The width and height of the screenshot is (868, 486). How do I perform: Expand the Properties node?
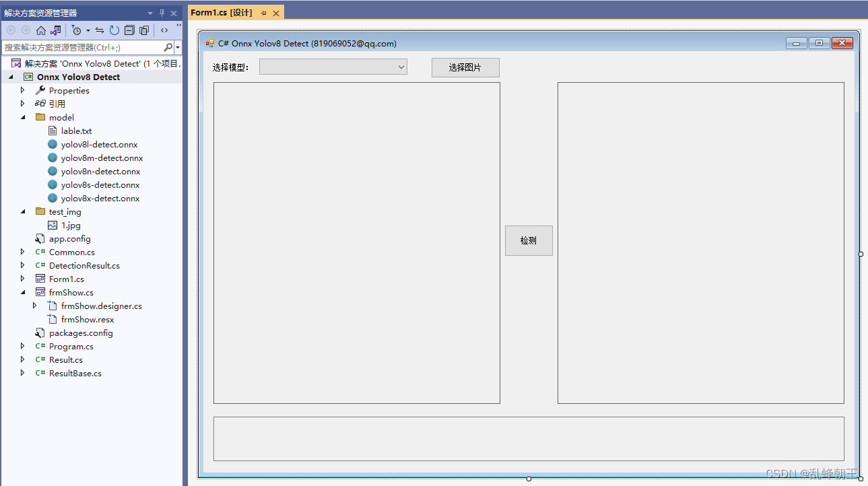tap(22, 90)
